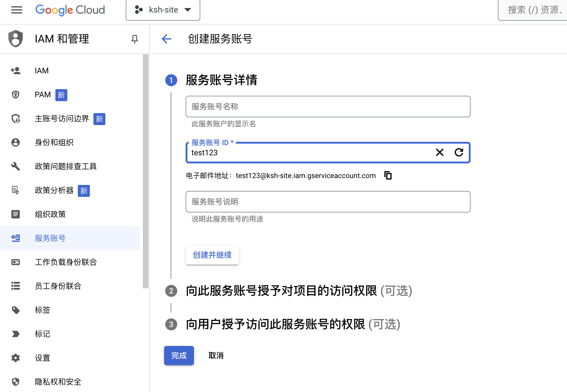
Task: Click the IAM add-person icon
Action: (16, 71)
